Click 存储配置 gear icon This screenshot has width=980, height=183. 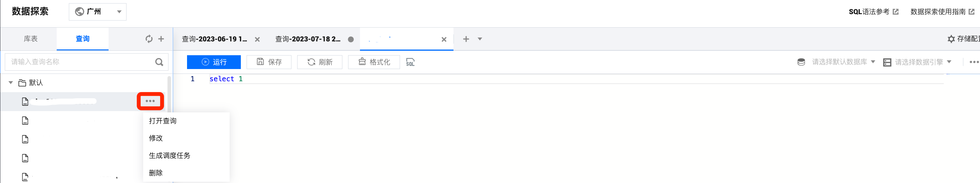(951, 39)
